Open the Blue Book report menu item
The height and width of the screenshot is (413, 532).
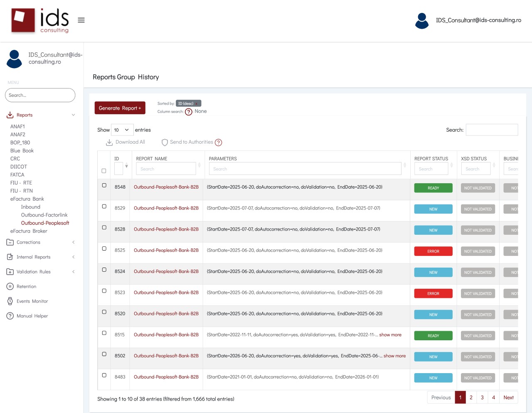pos(22,151)
